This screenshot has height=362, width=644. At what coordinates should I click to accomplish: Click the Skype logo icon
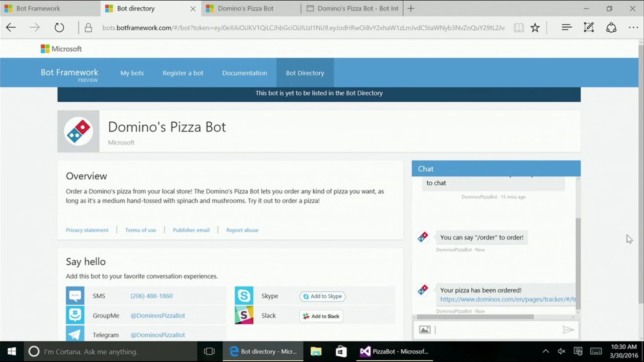tap(244, 296)
